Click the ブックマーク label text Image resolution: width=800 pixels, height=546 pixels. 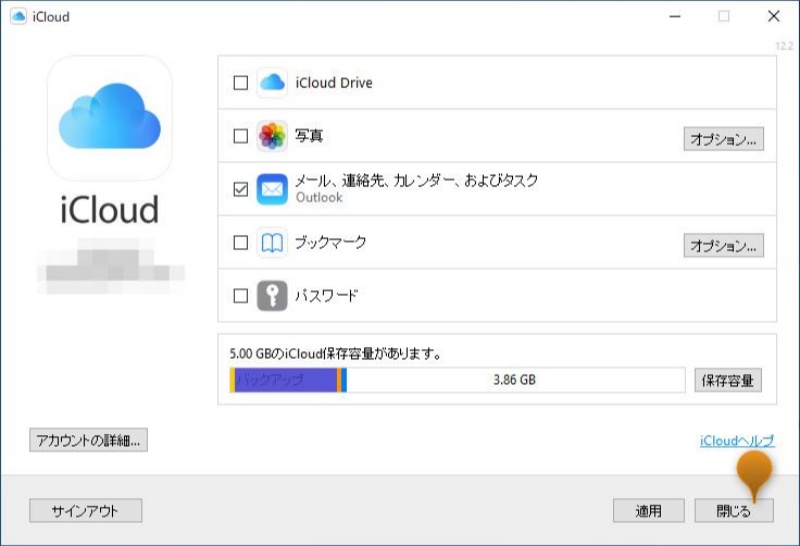(331, 242)
